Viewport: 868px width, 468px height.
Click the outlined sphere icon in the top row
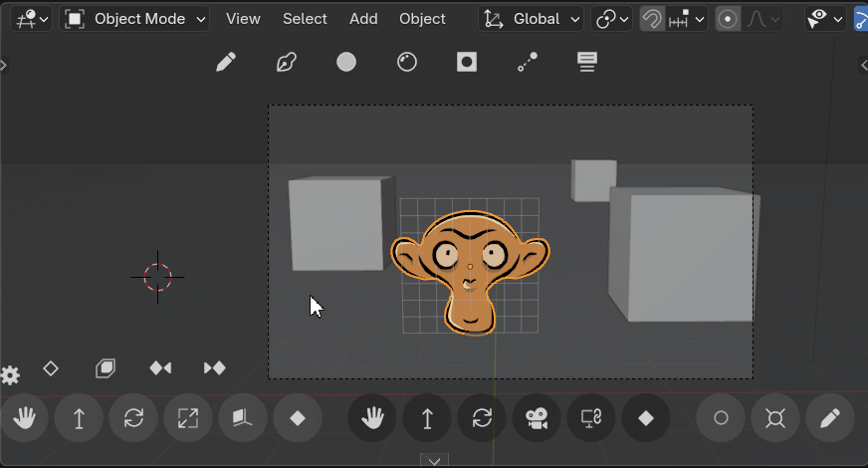(x=407, y=62)
